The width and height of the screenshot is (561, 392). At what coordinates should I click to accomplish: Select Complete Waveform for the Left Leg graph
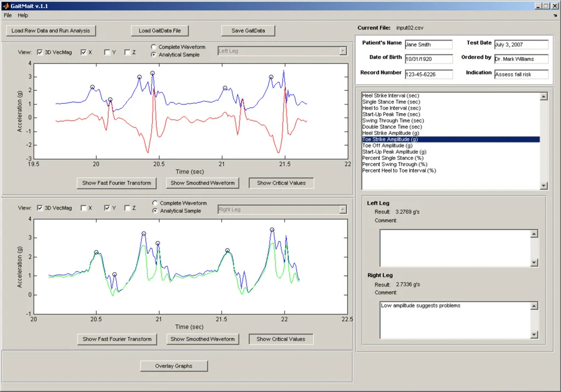pos(154,47)
